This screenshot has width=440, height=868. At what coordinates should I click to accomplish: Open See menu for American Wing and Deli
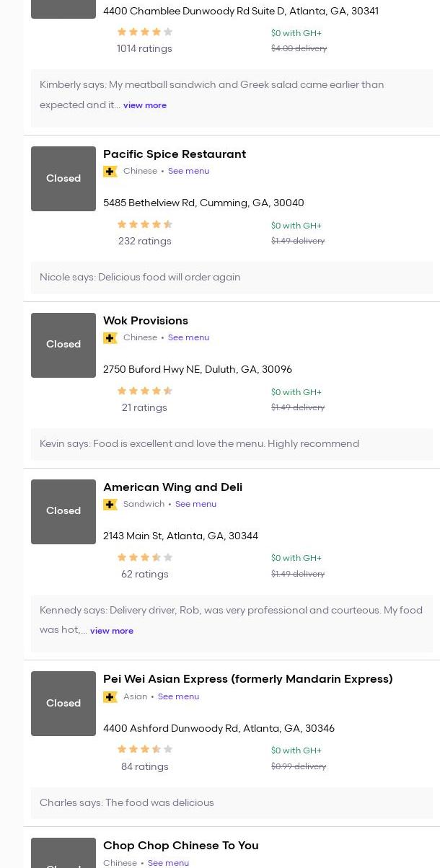pos(195,505)
